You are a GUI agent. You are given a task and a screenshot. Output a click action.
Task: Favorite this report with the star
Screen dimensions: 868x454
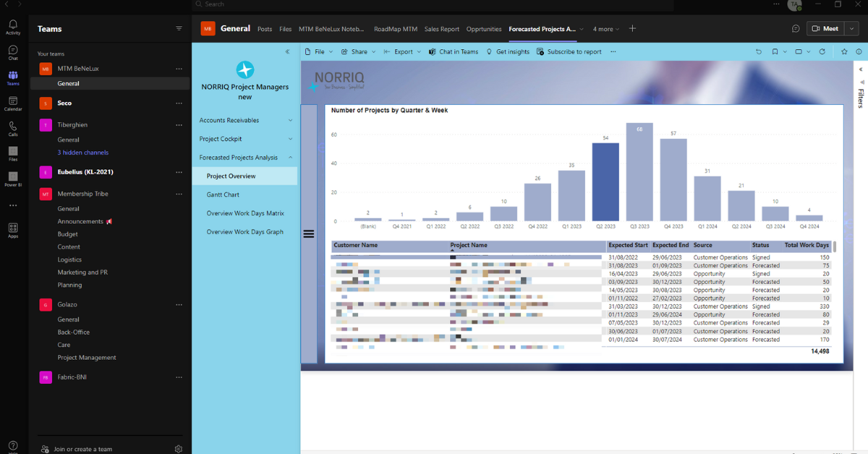tap(844, 52)
